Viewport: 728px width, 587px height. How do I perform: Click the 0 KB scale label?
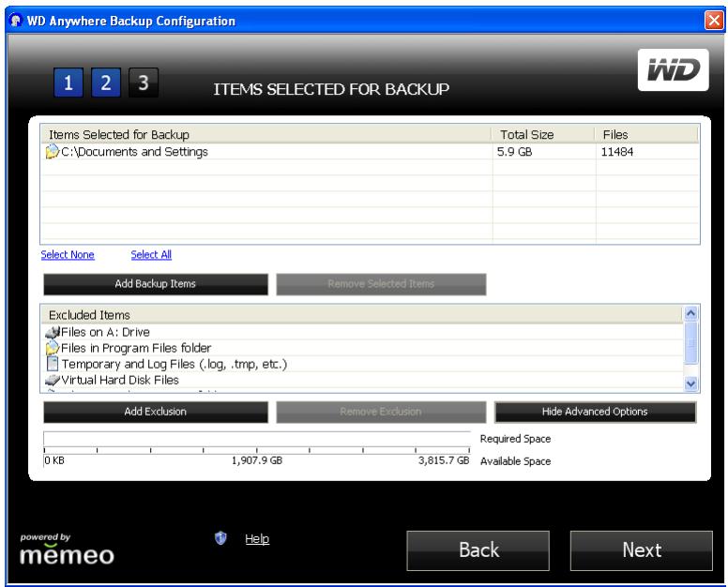pos(54,460)
